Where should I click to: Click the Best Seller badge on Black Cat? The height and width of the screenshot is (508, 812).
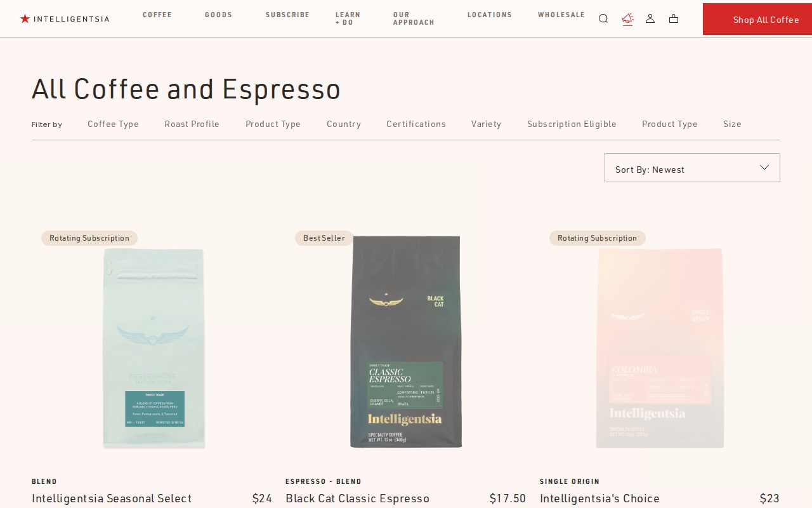pyautogui.click(x=324, y=238)
